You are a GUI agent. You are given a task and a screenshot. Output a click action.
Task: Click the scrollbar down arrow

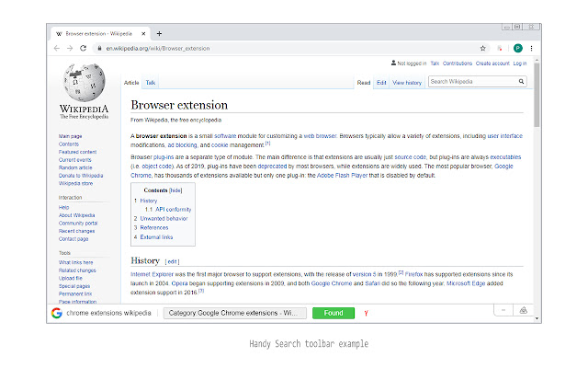click(x=537, y=318)
